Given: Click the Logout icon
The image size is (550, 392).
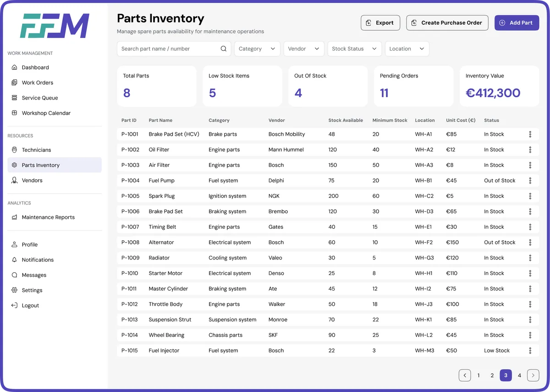Looking at the screenshot, I should [15, 305].
